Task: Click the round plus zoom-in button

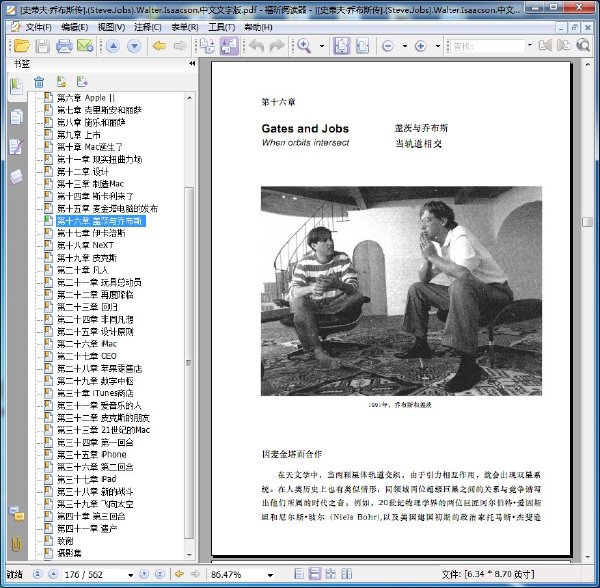Action: tap(421, 46)
